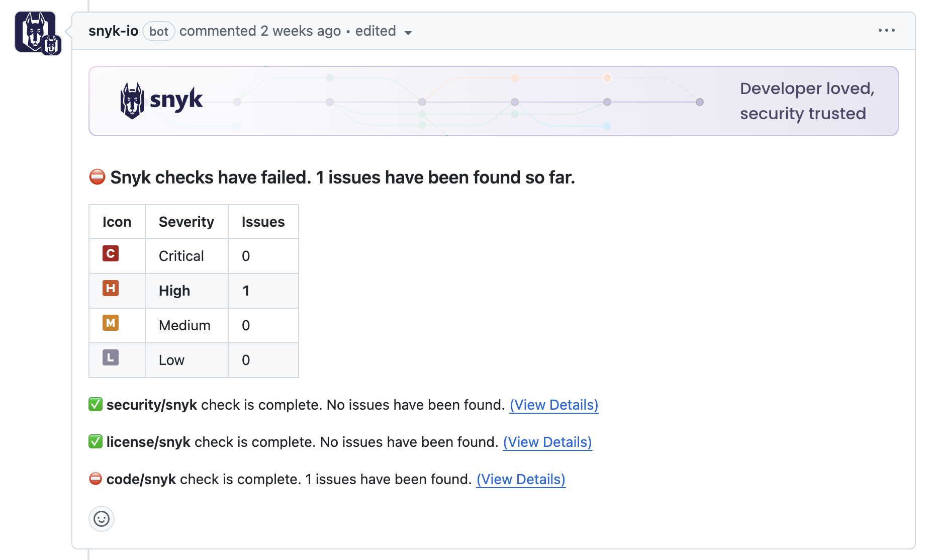
Task: Click the green checkmark beside security/snyk
Action: coord(96,404)
